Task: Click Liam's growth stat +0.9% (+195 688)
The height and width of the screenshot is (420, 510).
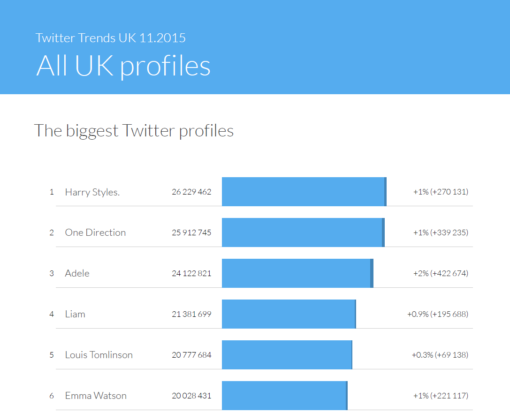Action: coord(437,315)
